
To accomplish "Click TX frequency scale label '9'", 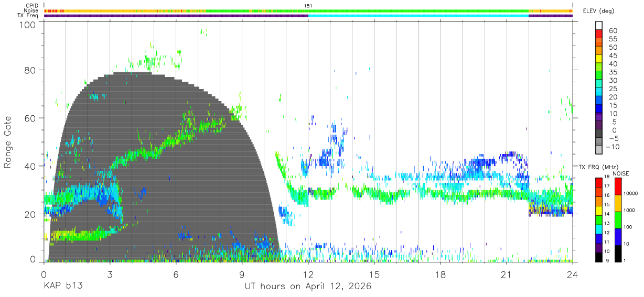I will point(608,260).
